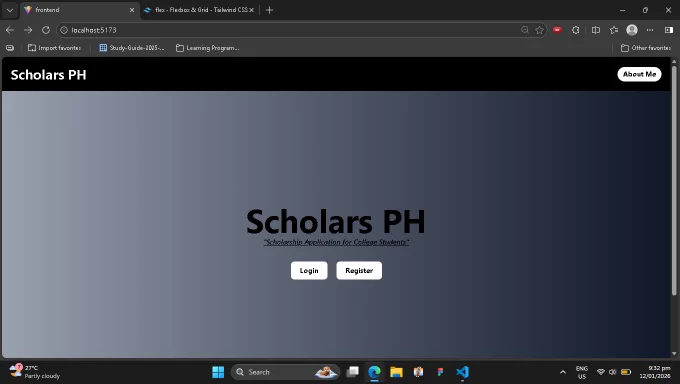Click the Scholarship Application subtitle text
This screenshot has width=680, height=384.
(336, 242)
